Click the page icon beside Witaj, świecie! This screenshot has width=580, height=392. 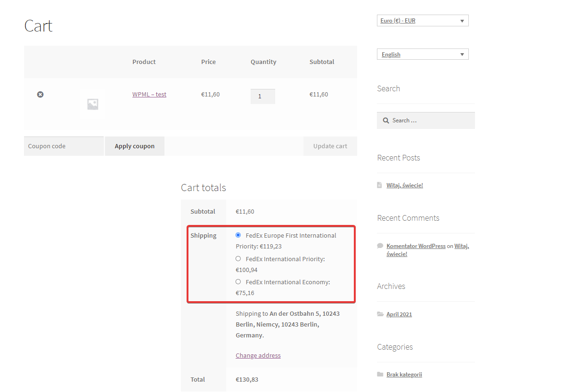[380, 185]
